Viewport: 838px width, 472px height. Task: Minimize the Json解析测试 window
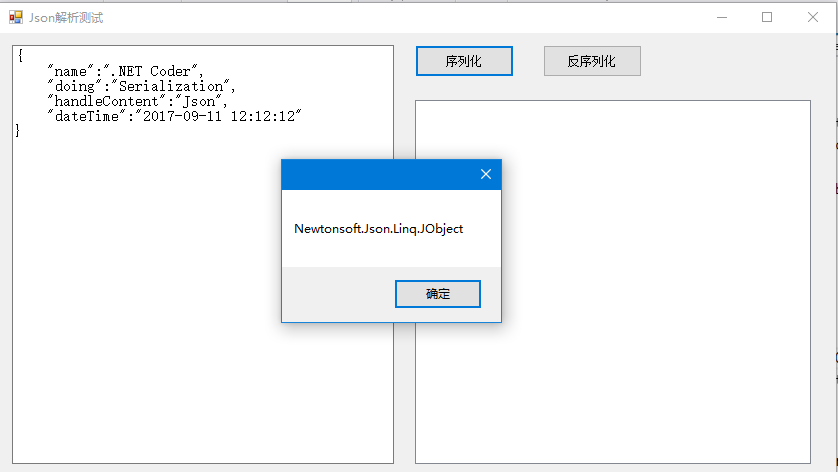pos(722,18)
